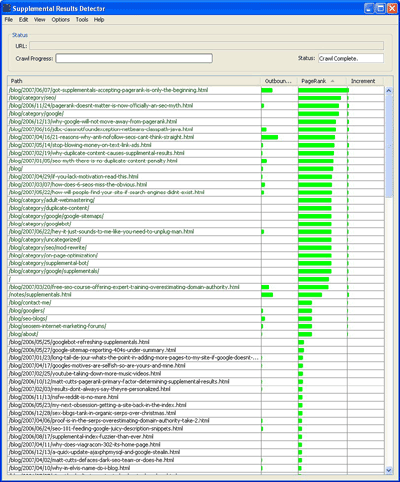Select the /blog/category/google/google-sitemaps/ row
Image resolution: width=400 pixels, height=482 pixels.
(x=196, y=216)
